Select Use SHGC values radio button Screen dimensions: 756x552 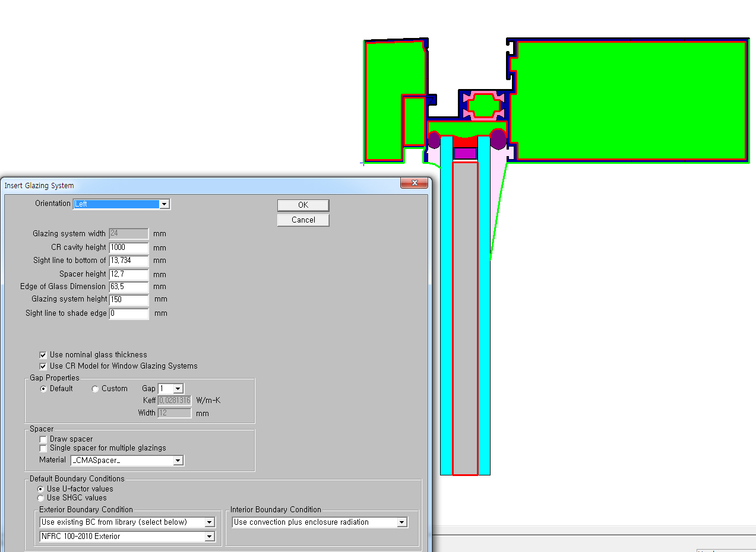click(x=41, y=498)
